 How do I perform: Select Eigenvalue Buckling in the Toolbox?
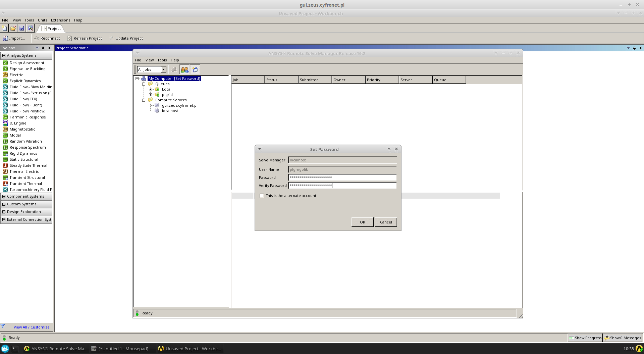coord(28,69)
